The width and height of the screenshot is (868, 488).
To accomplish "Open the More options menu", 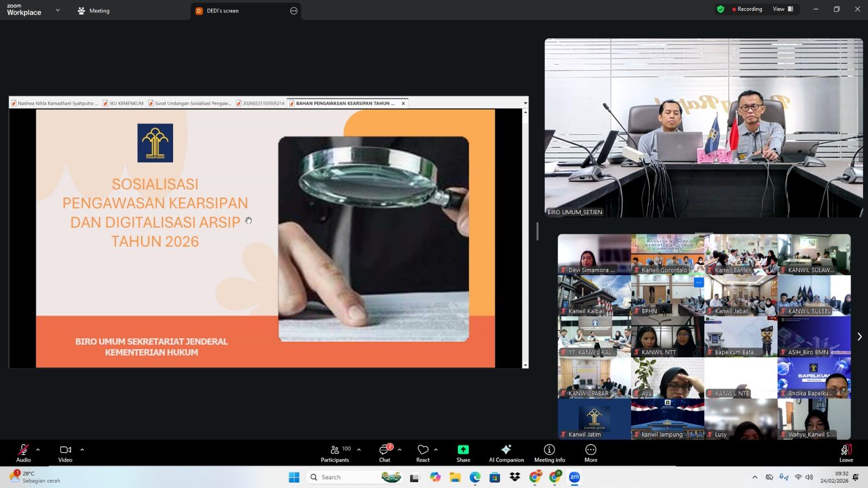I will [591, 453].
